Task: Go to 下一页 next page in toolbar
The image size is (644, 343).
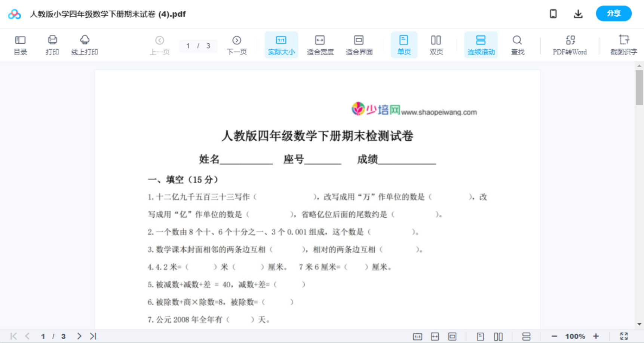Action: [237, 45]
